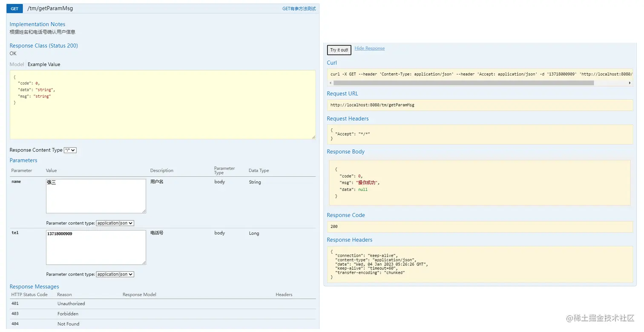Click the String data type cell
This screenshot has width=644, height=332.
255,182
